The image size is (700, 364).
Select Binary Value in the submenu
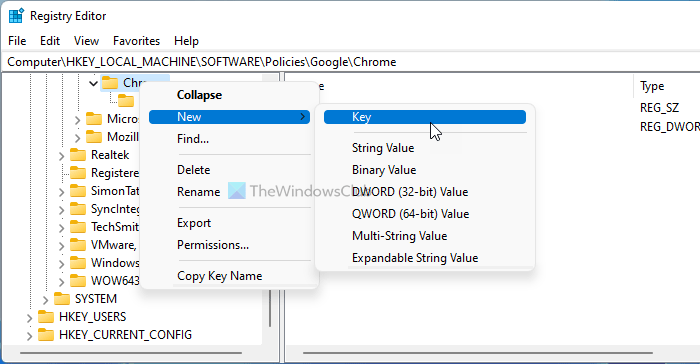click(425, 170)
